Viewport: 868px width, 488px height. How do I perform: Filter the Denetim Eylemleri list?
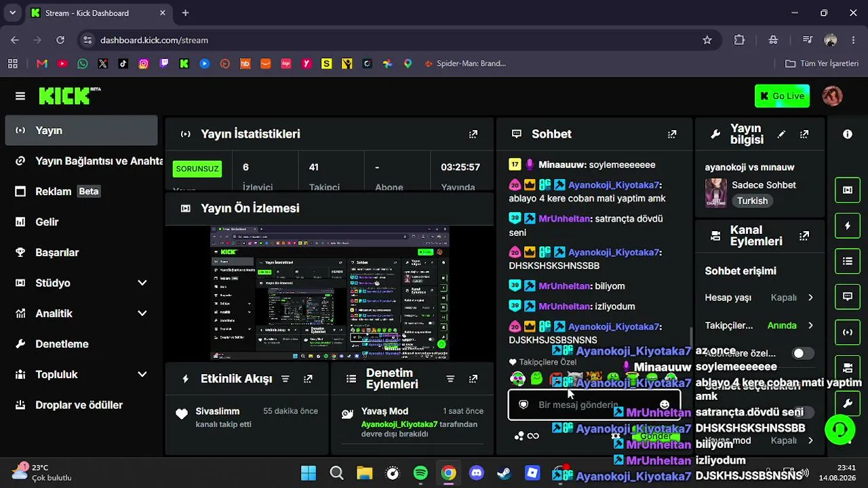tap(450, 379)
